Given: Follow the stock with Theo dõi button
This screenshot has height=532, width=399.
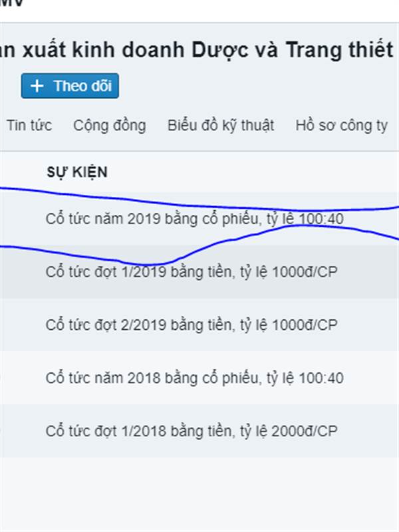Looking at the screenshot, I should (x=70, y=86).
